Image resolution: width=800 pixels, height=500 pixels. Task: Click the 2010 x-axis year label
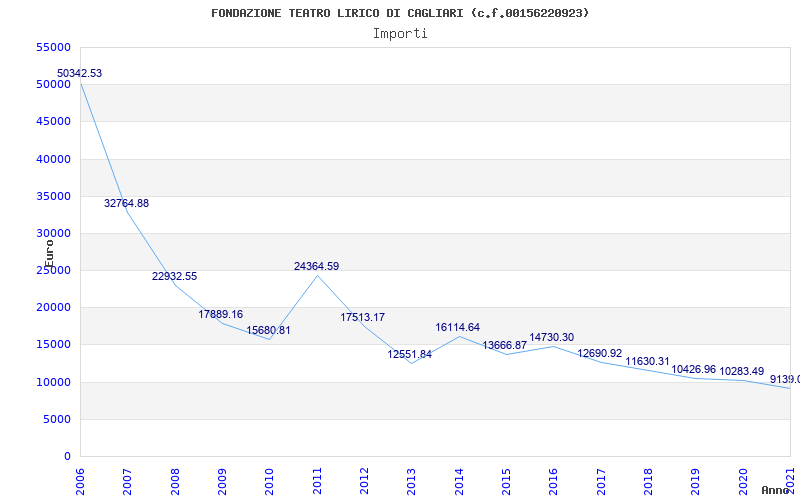pyautogui.click(x=269, y=482)
